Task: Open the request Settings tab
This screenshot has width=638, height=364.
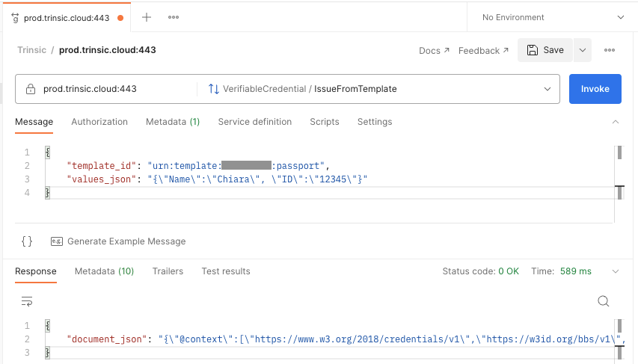Action: point(375,122)
